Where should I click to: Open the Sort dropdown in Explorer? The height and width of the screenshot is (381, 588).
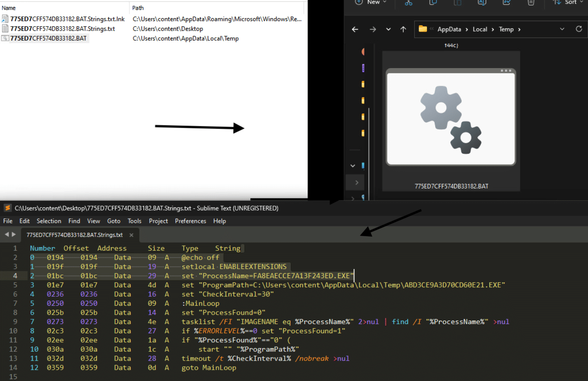coord(570,2)
